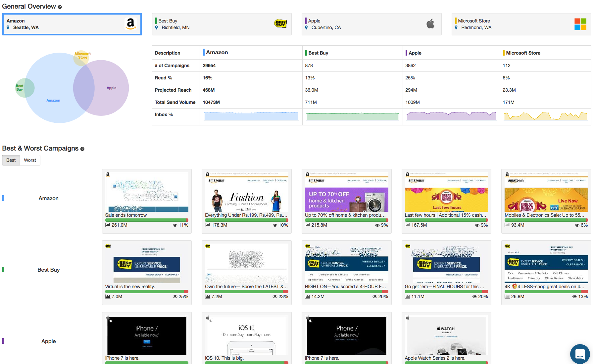Click location pin next to Redmond, WA

pos(456,27)
